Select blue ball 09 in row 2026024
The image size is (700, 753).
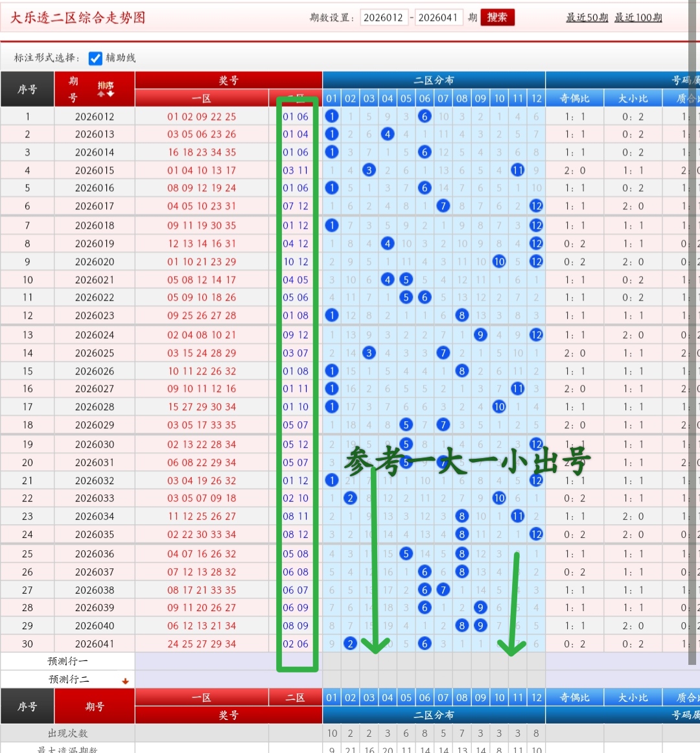(x=480, y=335)
